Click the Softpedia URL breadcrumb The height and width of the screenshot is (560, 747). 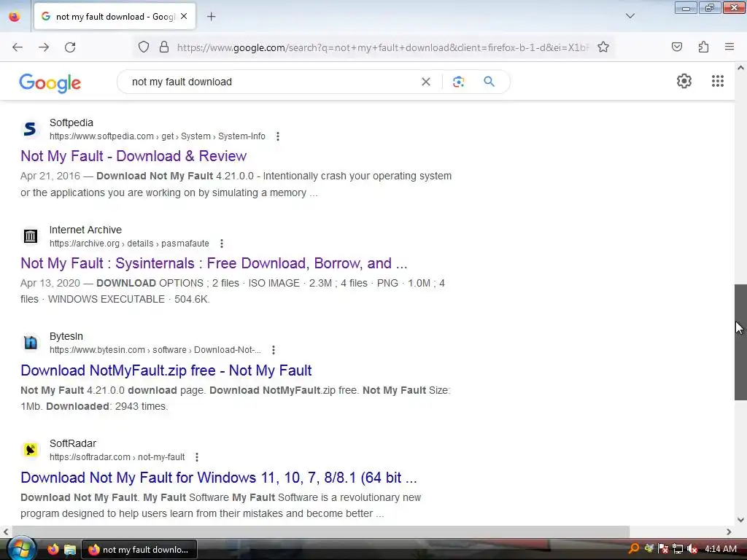pyautogui.click(x=158, y=136)
